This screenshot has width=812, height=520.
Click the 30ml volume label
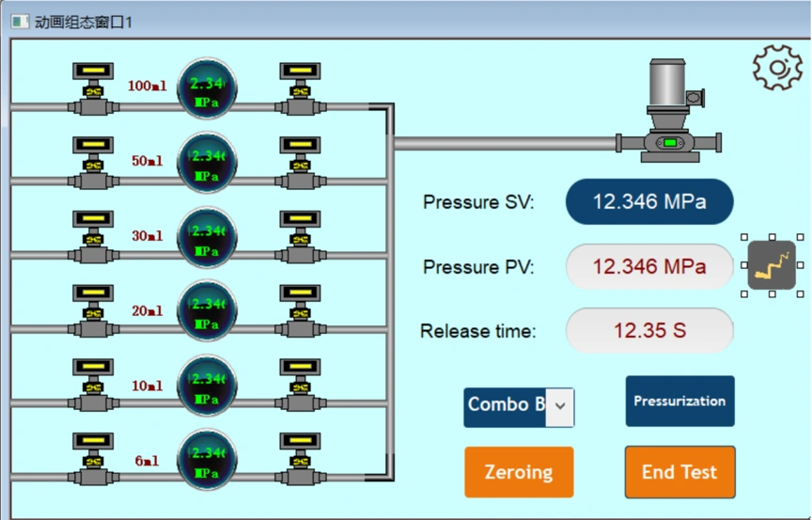click(147, 236)
